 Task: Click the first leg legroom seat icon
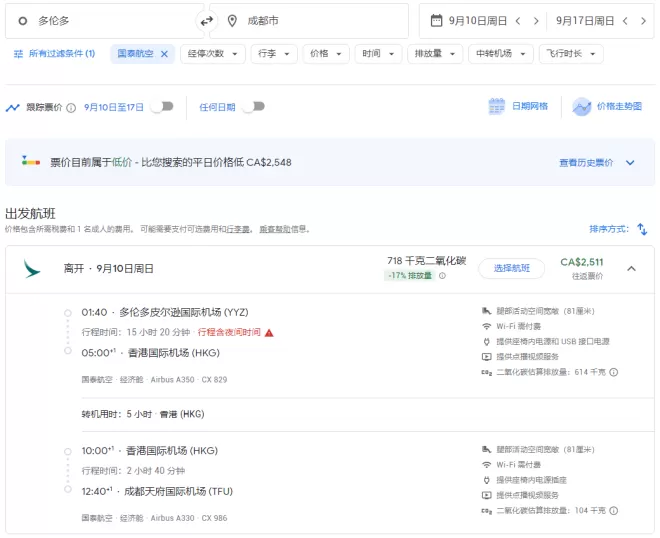point(486,311)
